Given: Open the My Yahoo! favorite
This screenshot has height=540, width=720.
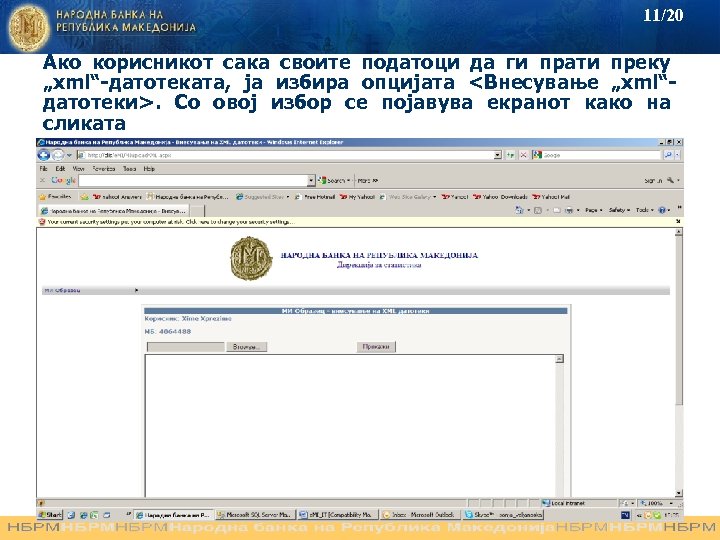Looking at the screenshot, I should coord(357,197).
